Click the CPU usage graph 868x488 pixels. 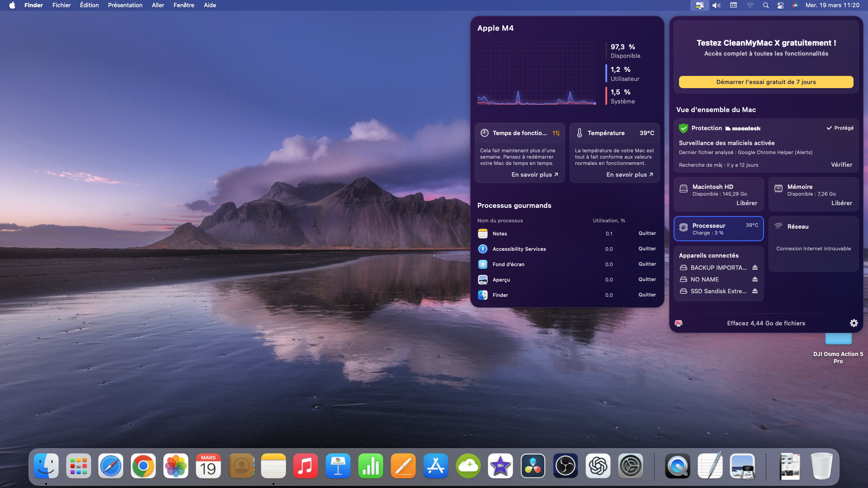pos(537,73)
